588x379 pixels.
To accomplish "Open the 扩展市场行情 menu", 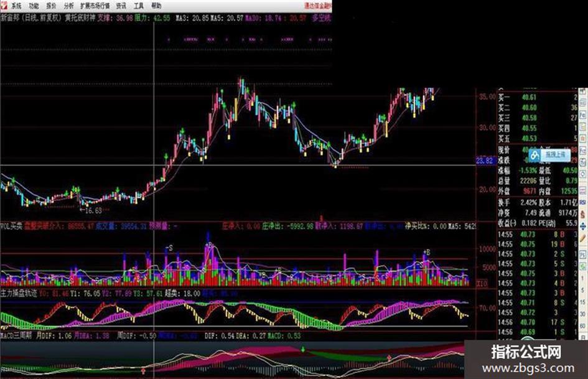I will 95,6.
